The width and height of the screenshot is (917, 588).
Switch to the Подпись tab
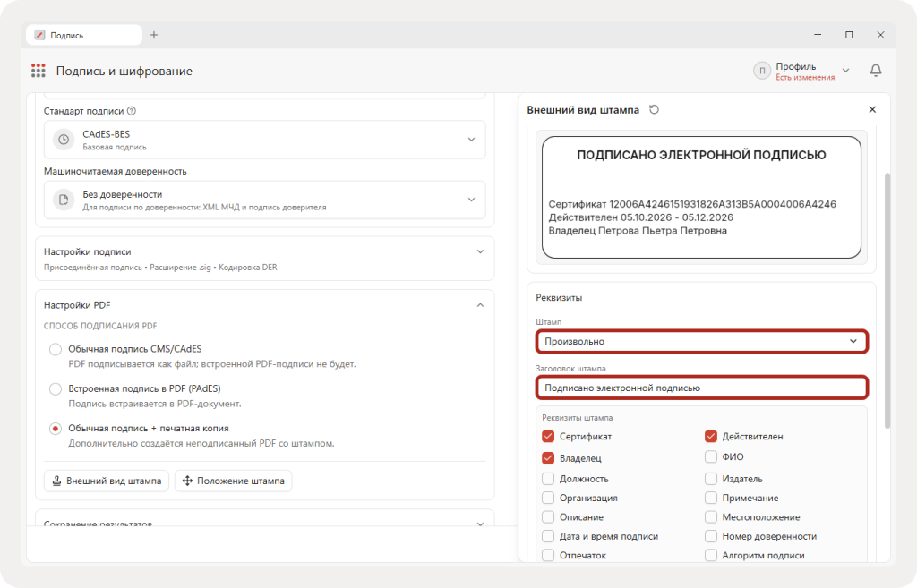point(83,35)
